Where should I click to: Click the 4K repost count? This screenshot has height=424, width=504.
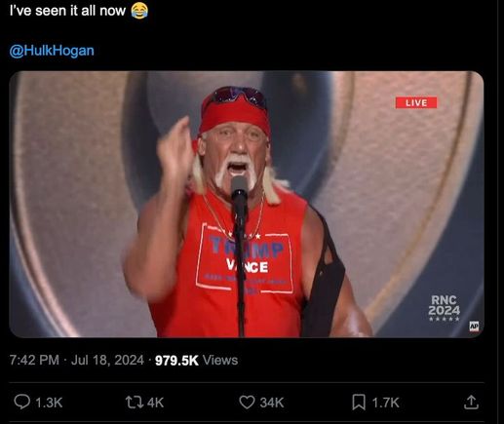[155, 403]
